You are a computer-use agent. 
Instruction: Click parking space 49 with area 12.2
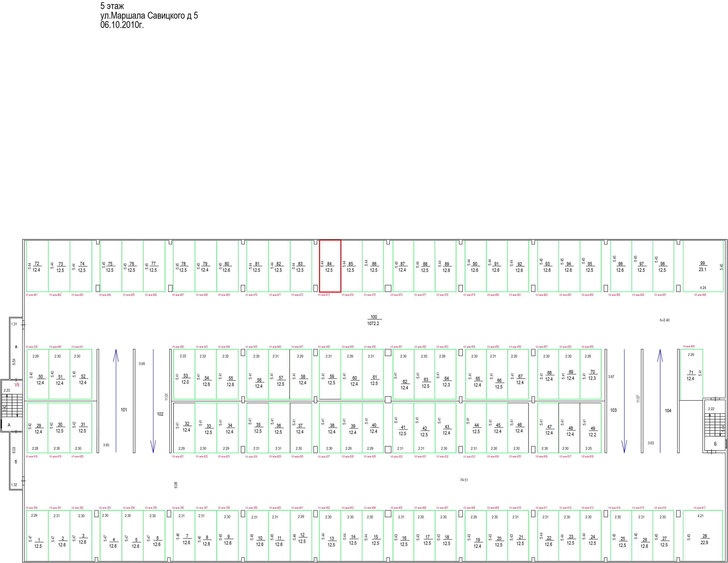(591, 428)
